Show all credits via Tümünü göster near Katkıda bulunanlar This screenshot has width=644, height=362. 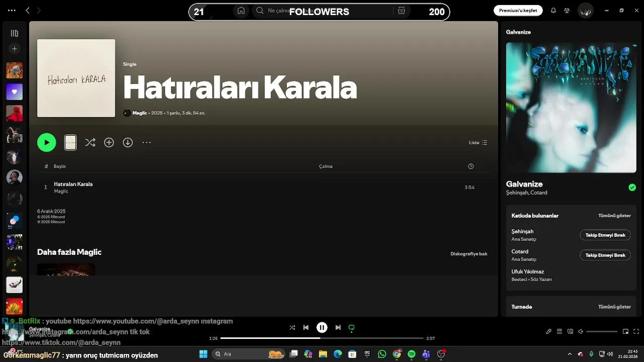(614, 216)
